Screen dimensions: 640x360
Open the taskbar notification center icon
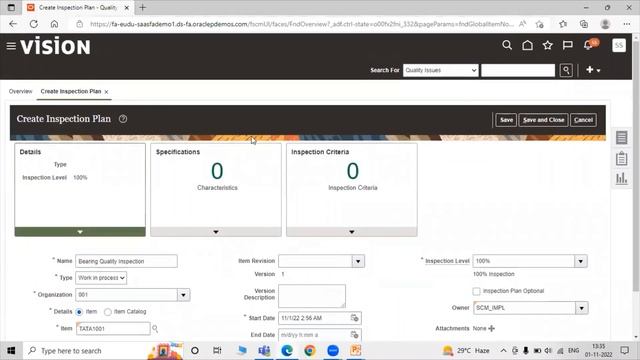tap(624, 351)
